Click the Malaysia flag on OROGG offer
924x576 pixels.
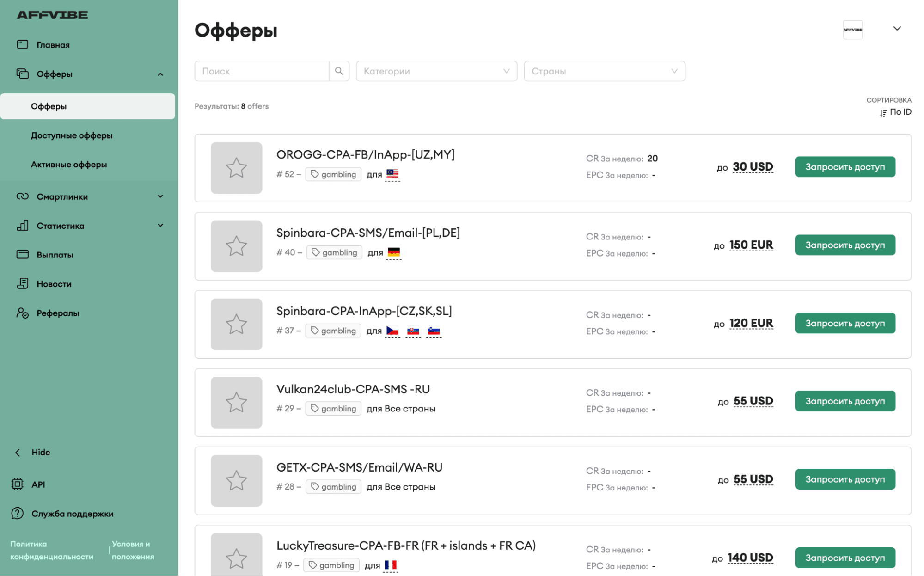[392, 174]
